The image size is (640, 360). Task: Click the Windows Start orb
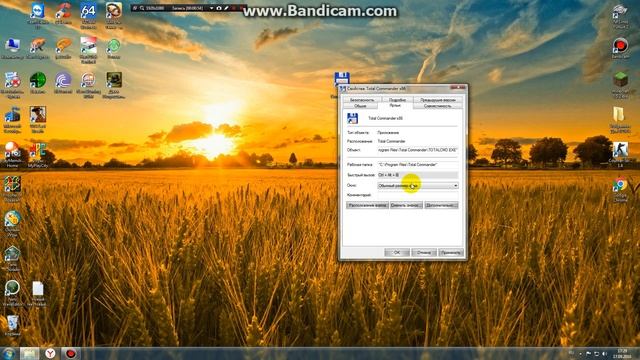(x=9, y=353)
